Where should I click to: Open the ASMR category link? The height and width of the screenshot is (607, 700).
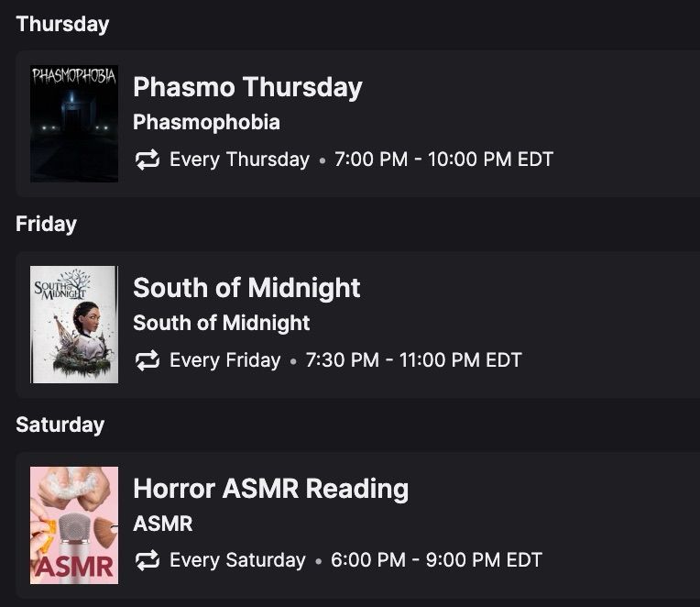pos(163,524)
